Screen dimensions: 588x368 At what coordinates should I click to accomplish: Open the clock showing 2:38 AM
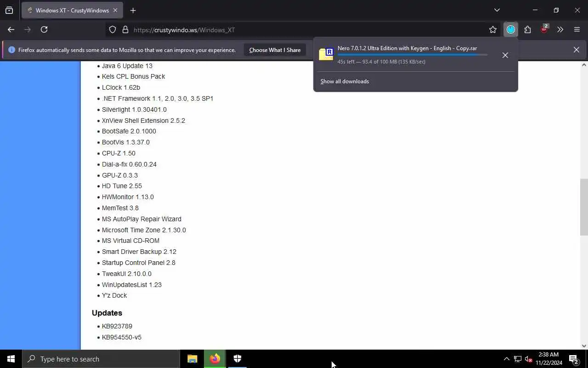(548, 359)
